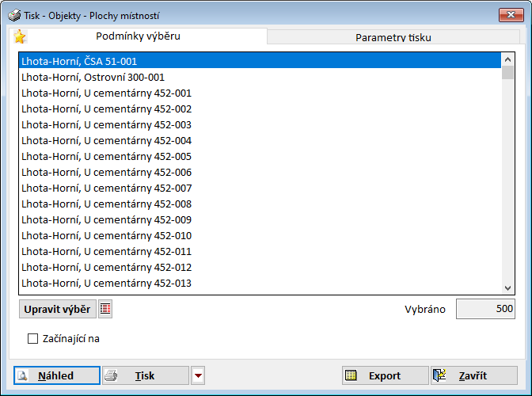Choose U cementárny 452-007 in the list
Viewport: 532px width, 396px height.
click(106, 188)
